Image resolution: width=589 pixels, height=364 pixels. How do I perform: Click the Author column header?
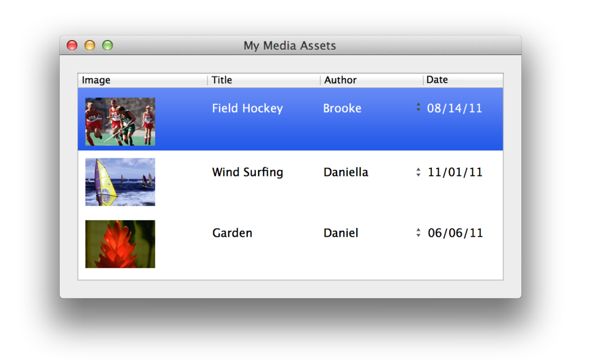tap(371, 80)
